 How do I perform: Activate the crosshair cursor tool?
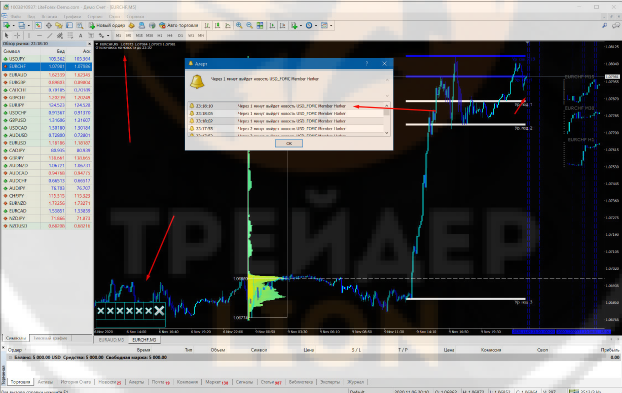point(17,35)
